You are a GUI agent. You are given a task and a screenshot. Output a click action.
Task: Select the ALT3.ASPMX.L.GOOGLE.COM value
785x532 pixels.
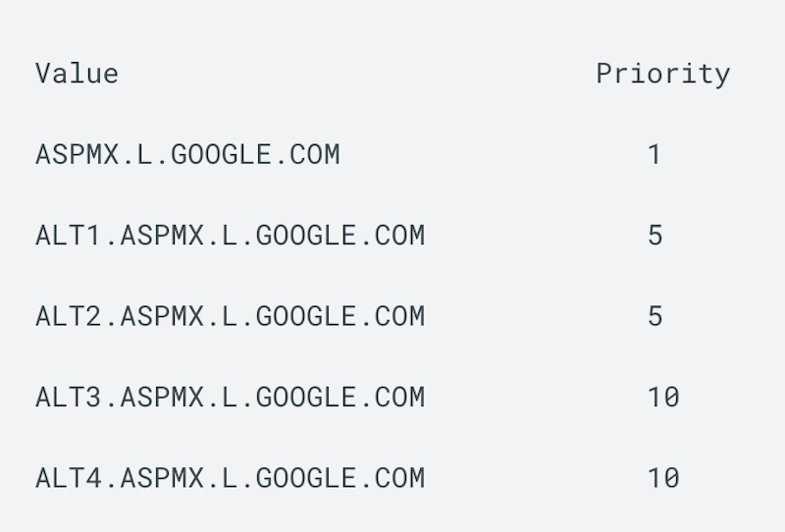230,397
